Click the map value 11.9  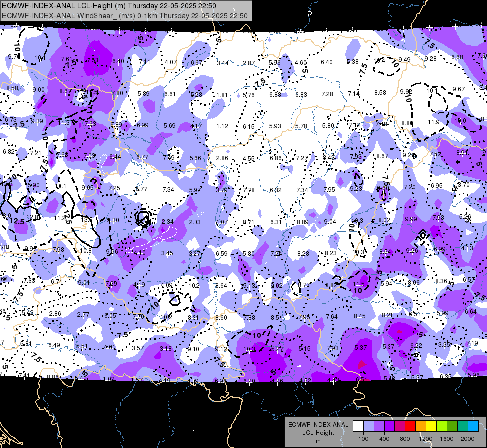click(x=434, y=122)
